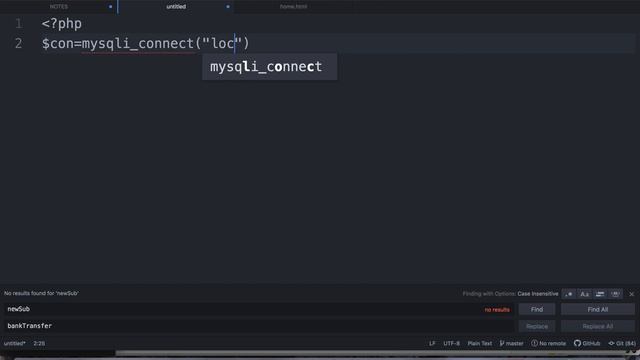
Task: Click the Replace All button
Action: pyautogui.click(x=598, y=326)
